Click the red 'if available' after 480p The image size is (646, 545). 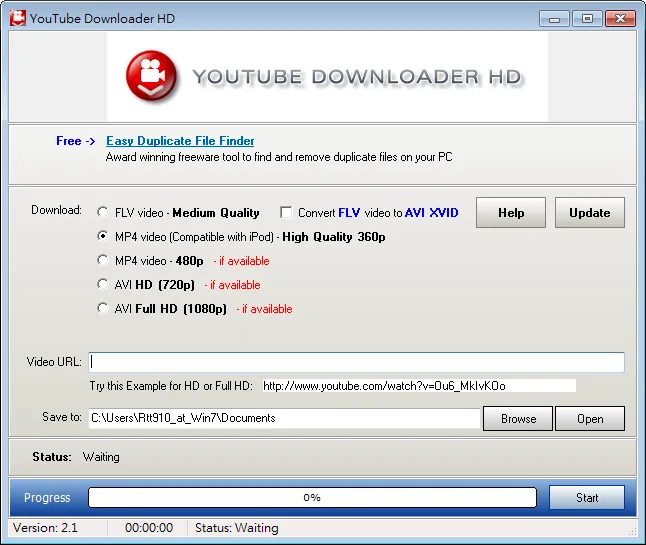click(241, 261)
